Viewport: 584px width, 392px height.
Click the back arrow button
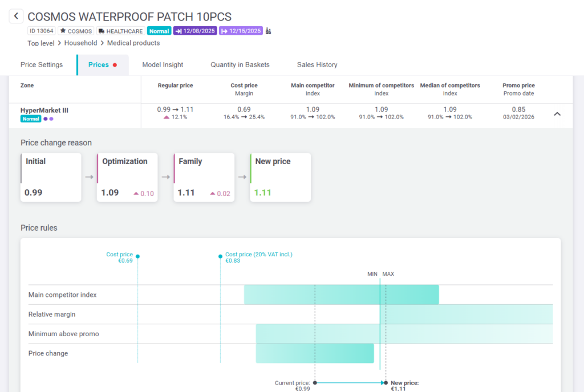tap(16, 17)
